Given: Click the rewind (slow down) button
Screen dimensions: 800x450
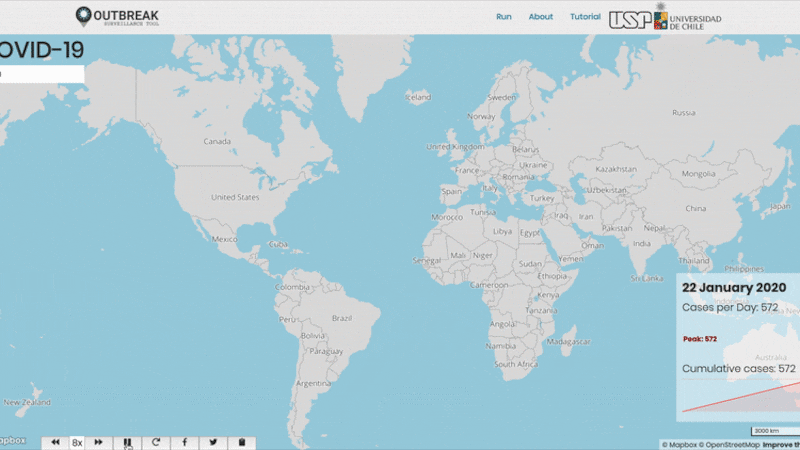Looking at the screenshot, I should click(x=56, y=442).
